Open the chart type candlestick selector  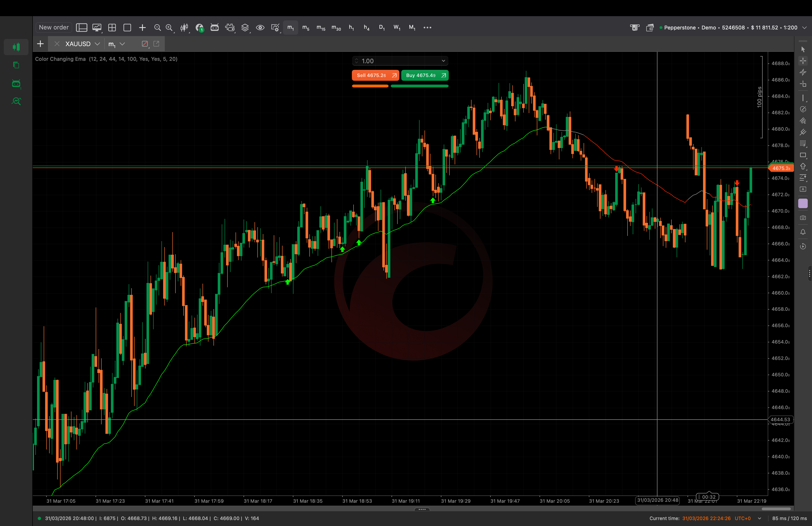184,28
